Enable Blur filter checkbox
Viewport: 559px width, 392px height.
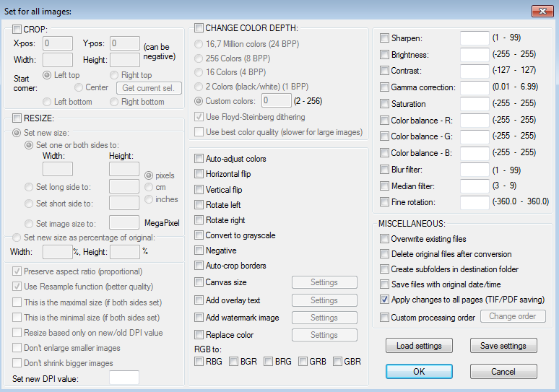(384, 169)
